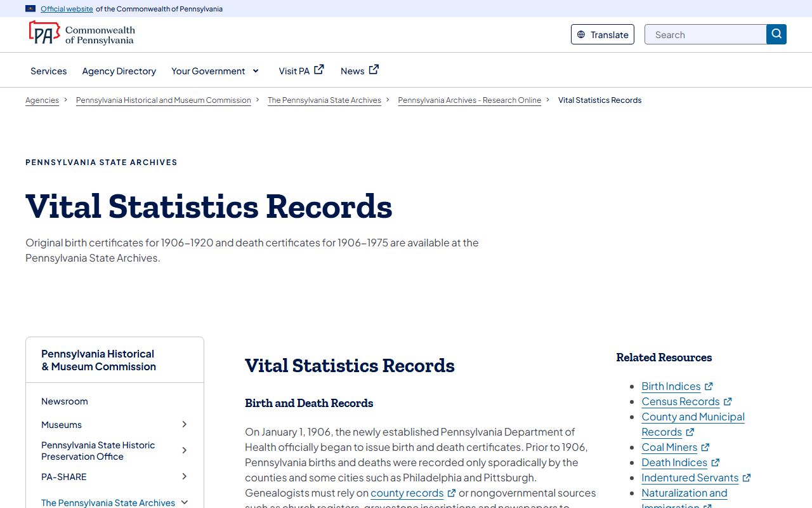Open Museums in sidebar
Image resolution: width=812 pixels, height=508 pixels.
[x=62, y=425]
